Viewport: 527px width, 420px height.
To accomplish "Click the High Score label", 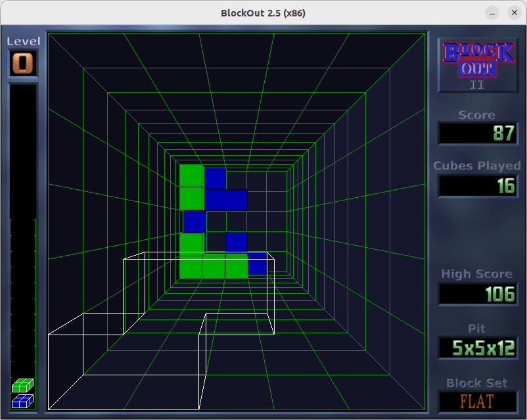I will click(x=477, y=274).
